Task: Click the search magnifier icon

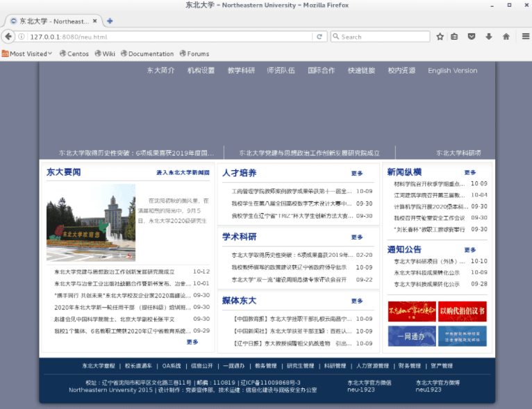Action: [x=336, y=36]
